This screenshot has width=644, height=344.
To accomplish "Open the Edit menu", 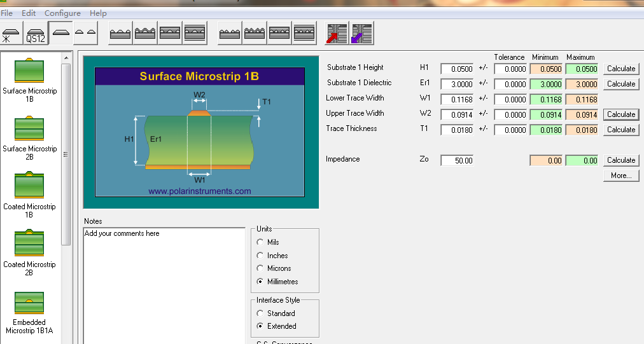I will 29,13.
